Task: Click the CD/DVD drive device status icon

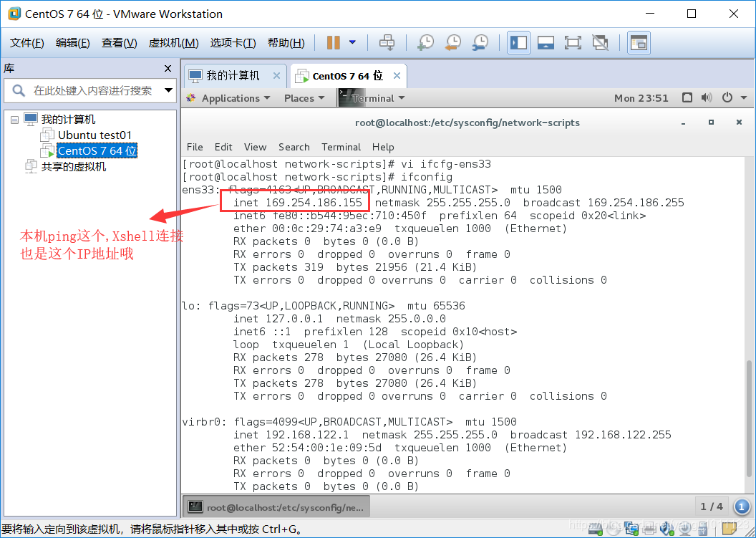Action: 614,529
